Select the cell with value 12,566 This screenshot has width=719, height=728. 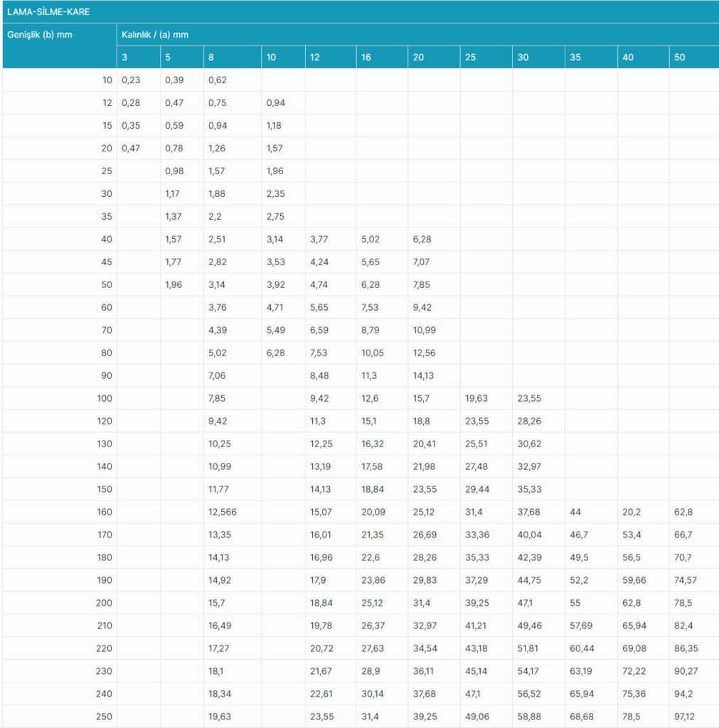click(x=223, y=512)
